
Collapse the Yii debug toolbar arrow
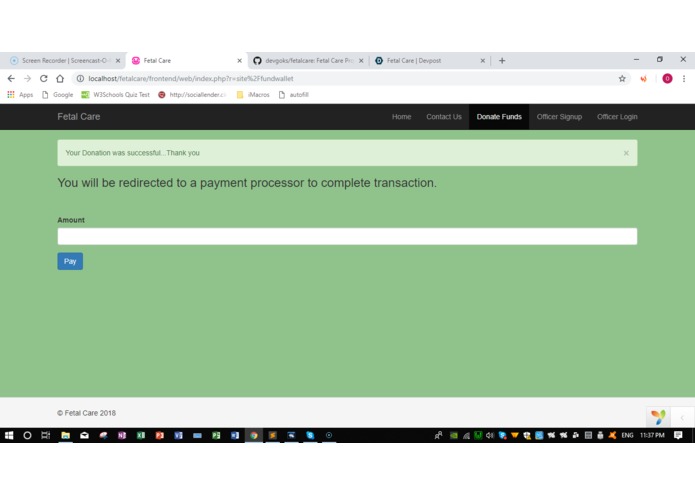pyautogui.click(x=682, y=417)
